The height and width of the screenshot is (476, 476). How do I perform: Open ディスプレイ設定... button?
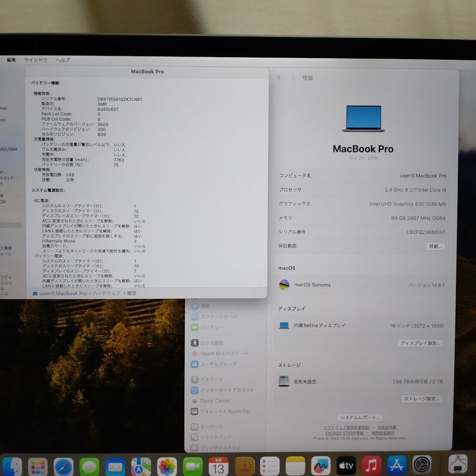420,343
